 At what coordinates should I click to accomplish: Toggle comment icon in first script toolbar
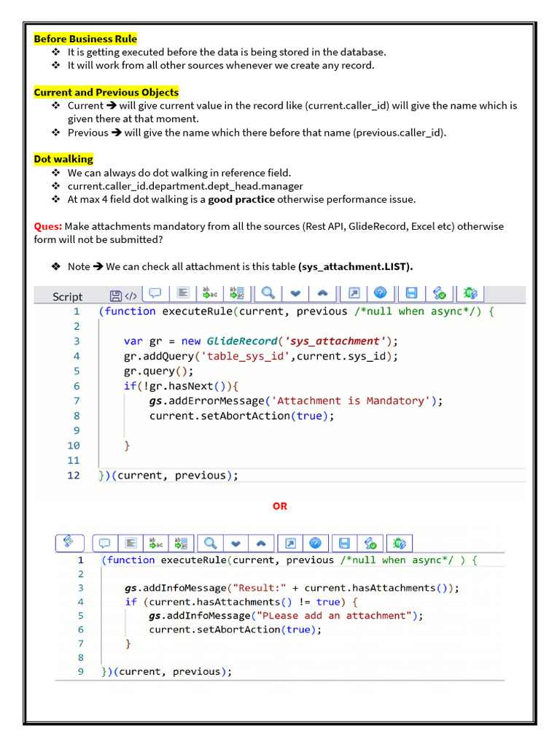click(x=155, y=293)
